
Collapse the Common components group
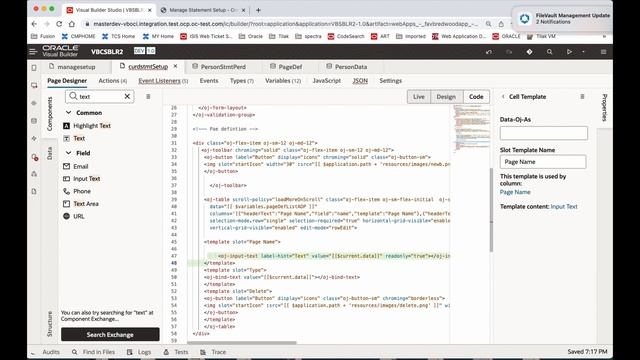click(68, 112)
